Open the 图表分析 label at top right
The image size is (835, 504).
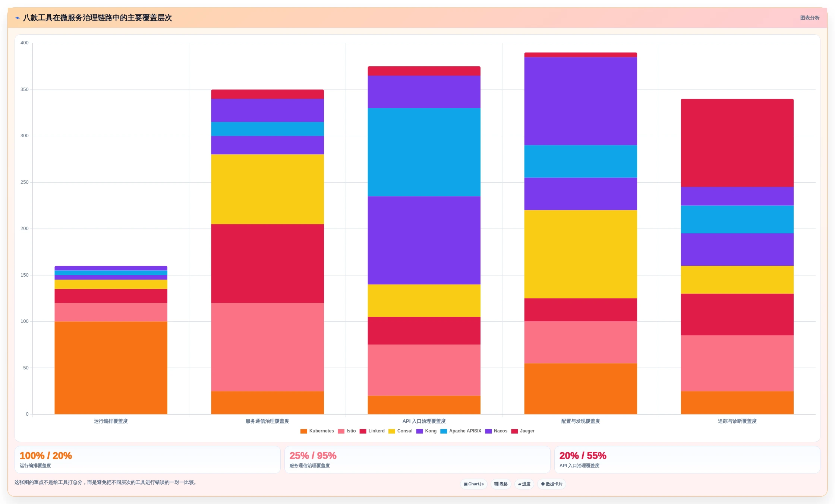(x=810, y=18)
